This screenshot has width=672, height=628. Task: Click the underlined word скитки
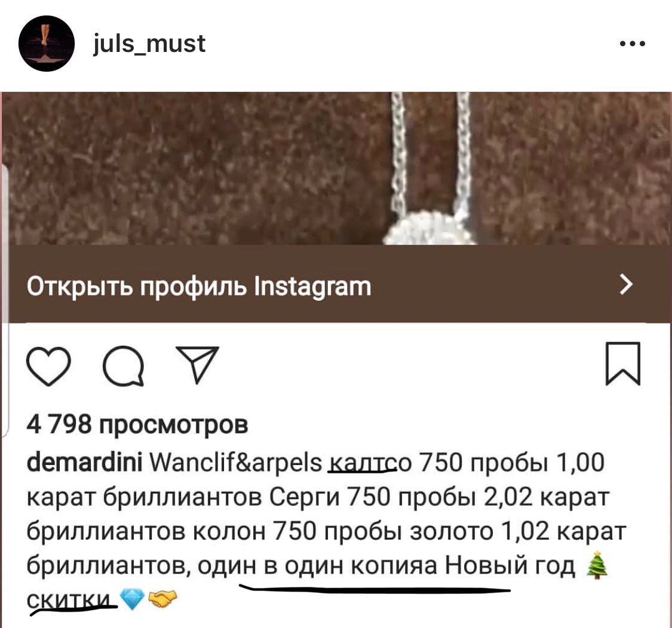point(71,600)
